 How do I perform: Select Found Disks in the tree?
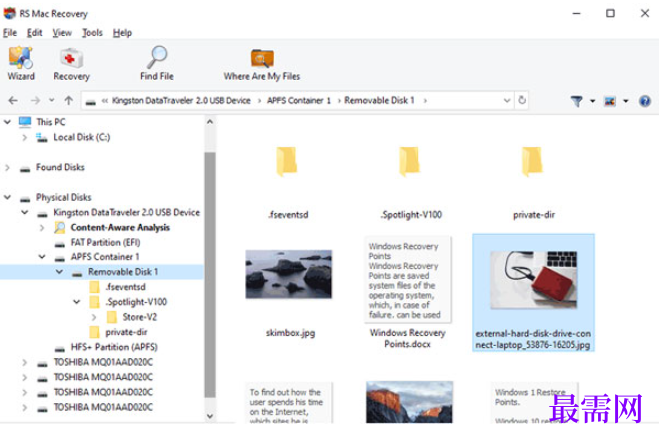pos(60,167)
